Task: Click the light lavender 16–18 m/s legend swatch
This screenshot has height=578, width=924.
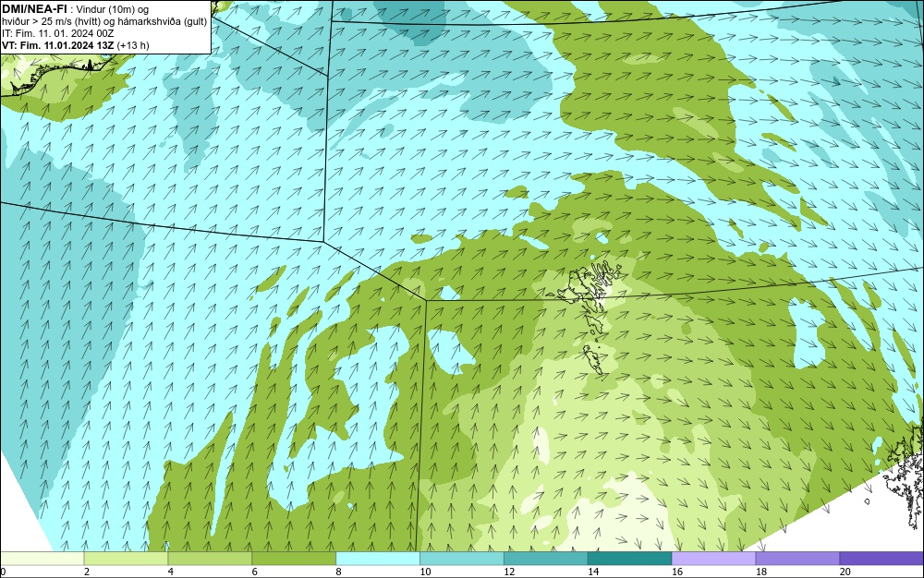Action: tap(713, 558)
